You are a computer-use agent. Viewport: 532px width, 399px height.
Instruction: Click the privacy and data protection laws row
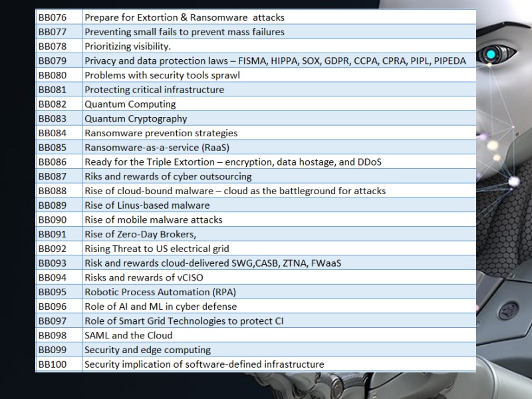click(x=275, y=61)
